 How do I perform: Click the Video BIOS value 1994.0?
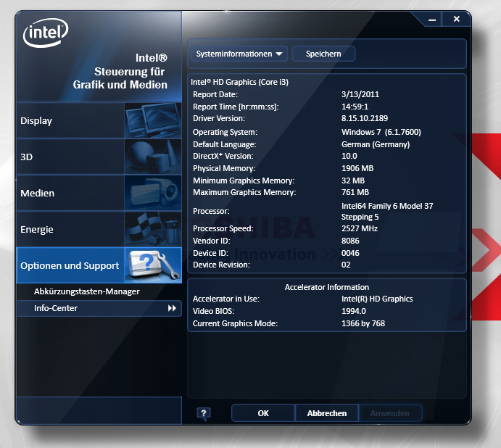tap(354, 311)
